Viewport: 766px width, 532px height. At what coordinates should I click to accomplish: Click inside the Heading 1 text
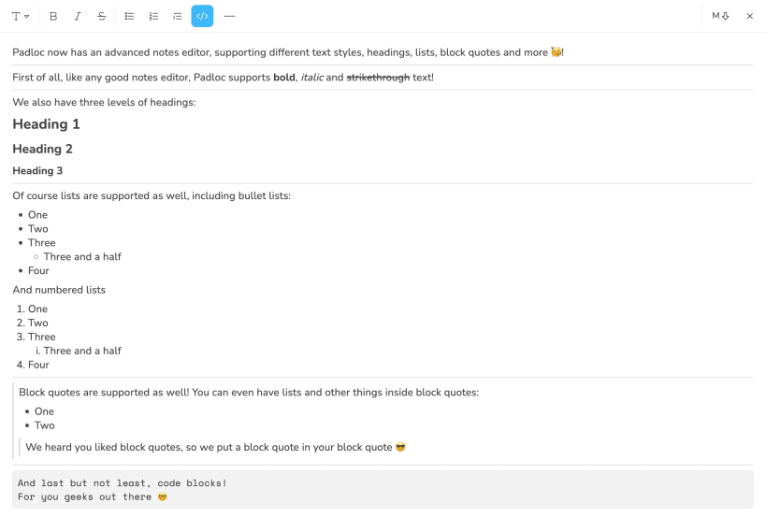pyautogui.click(x=47, y=124)
